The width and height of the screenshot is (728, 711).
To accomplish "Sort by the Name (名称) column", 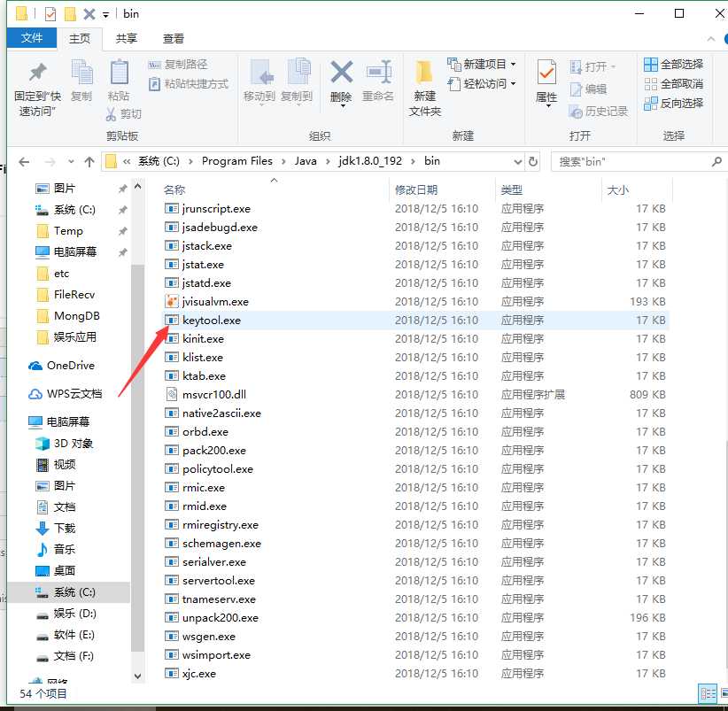I will 174,189.
